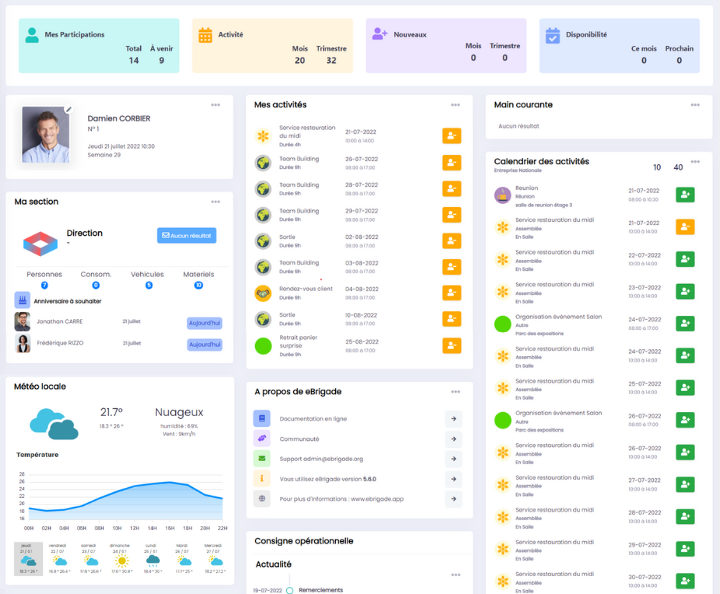Click orange unregister icon in calendar for 21-07-2022

[x=685, y=227]
